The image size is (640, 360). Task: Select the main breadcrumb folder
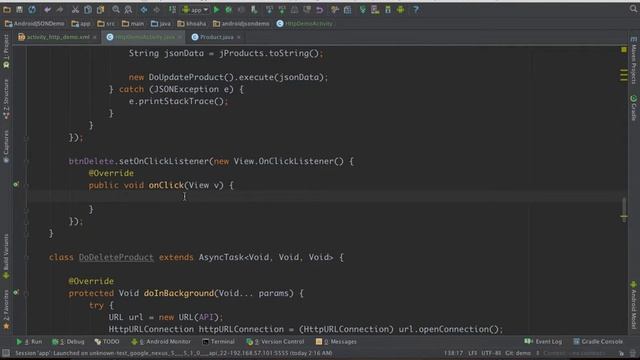pos(133,24)
